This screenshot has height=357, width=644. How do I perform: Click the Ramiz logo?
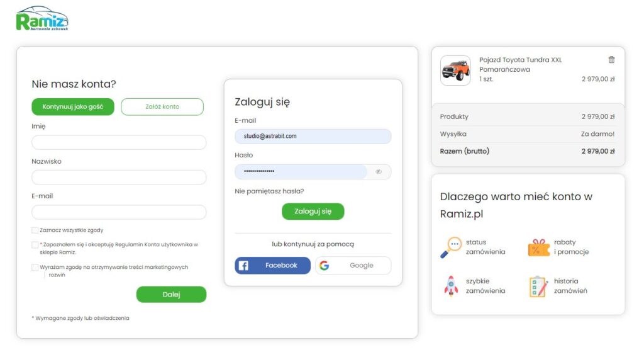(x=42, y=18)
